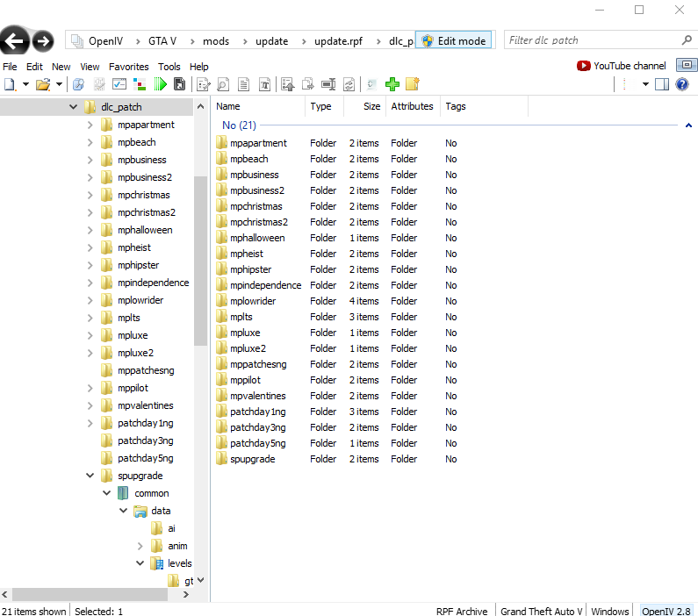Select the data folder in tree
The image size is (698, 616).
point(161,511)
